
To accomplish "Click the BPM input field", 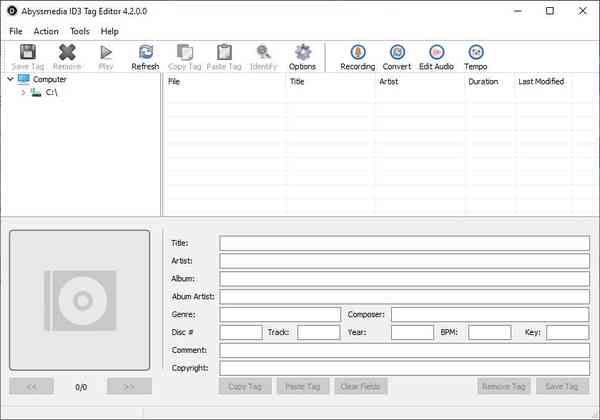I will tap(490, 332).
